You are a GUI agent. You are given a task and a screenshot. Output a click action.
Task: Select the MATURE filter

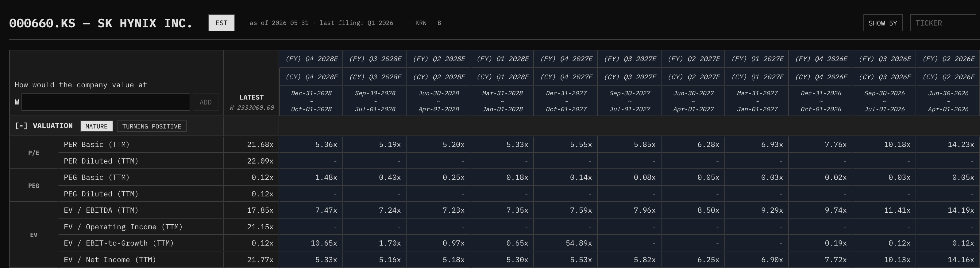point(96,126)
